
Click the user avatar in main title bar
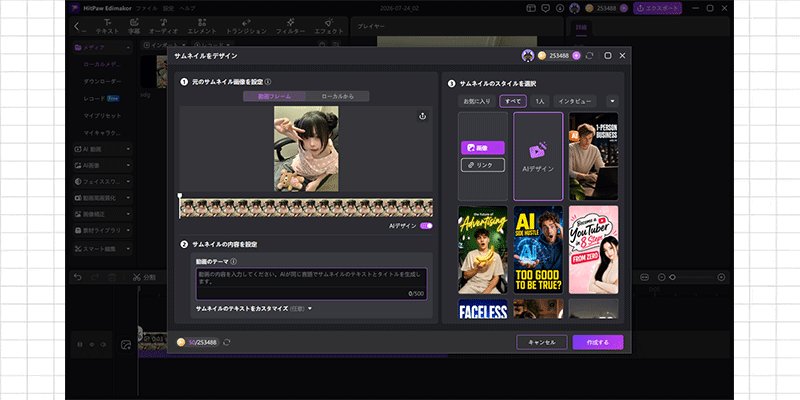[574, 8]
